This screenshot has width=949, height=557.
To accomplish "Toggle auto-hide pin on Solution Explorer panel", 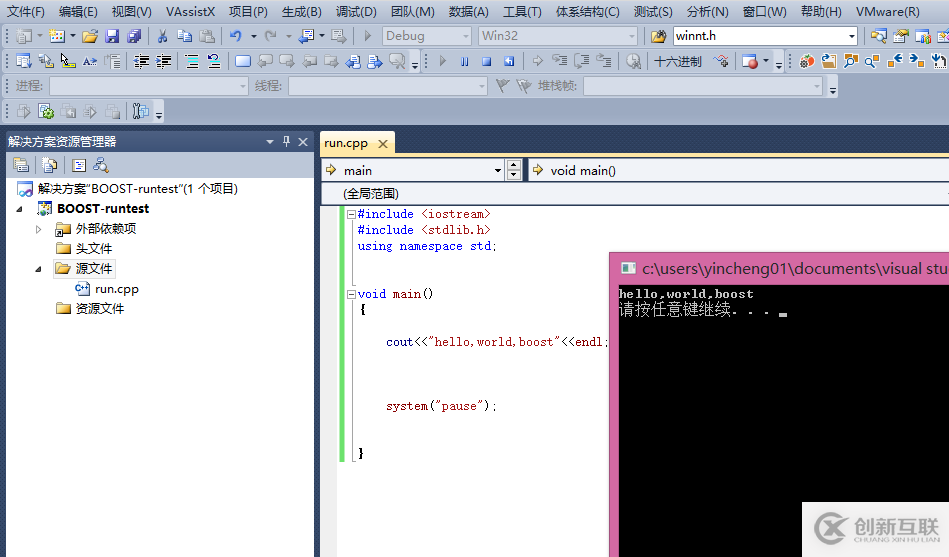I will (x=286, y=142).
